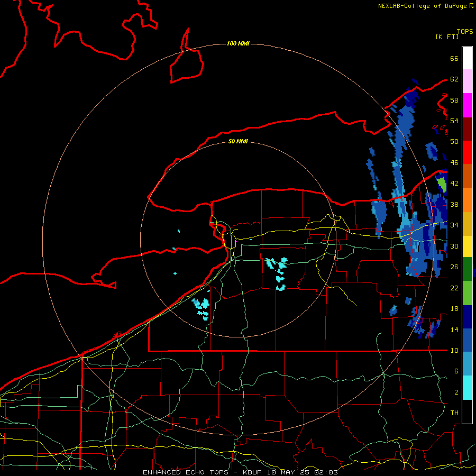Click the legend value 18
Screen dimensions: 476x476
[x=454, y=309]
